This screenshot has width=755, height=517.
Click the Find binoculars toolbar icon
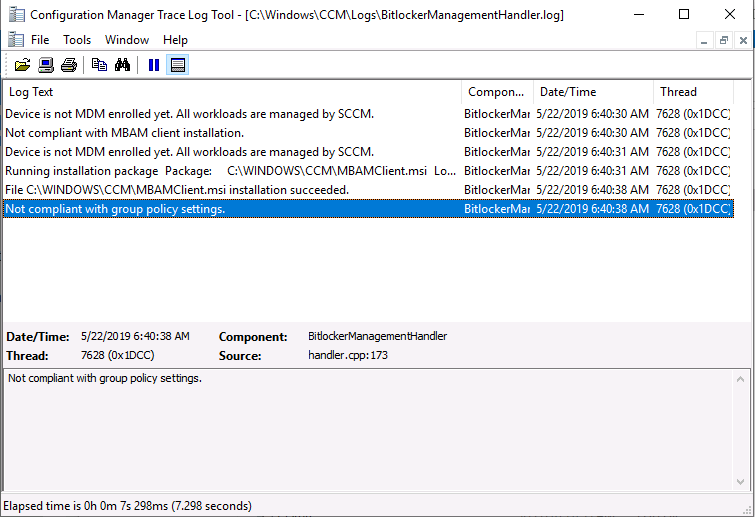pyautogui.click(x=122, y=65)
